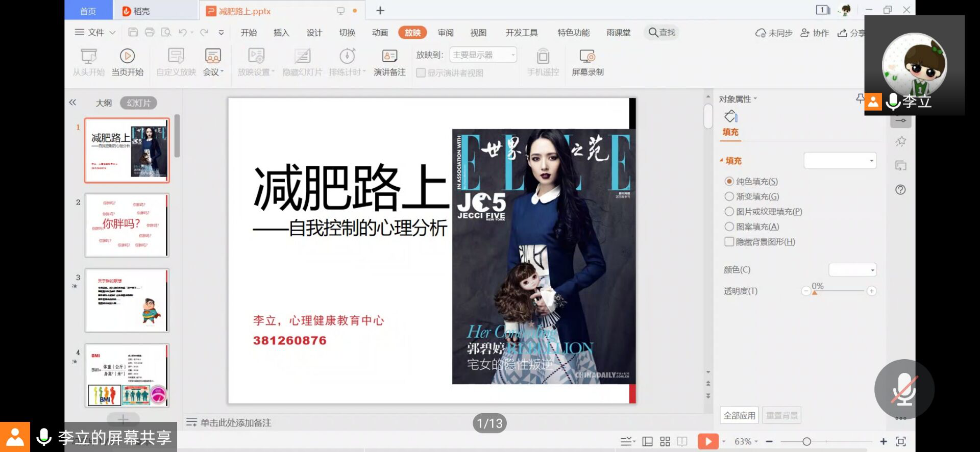980x452 pixels.
Task: Start screen recording (屏幕录制)
Action: [587, 62]
